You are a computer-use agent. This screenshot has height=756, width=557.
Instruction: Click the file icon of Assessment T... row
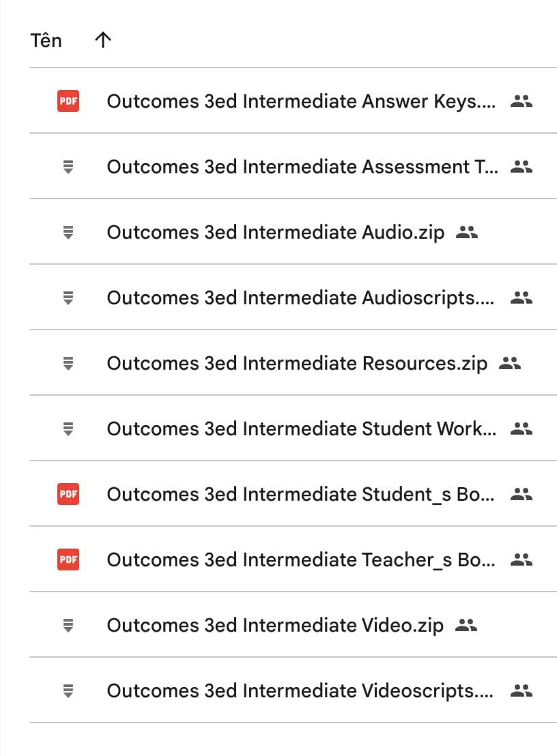pos(68,166)
